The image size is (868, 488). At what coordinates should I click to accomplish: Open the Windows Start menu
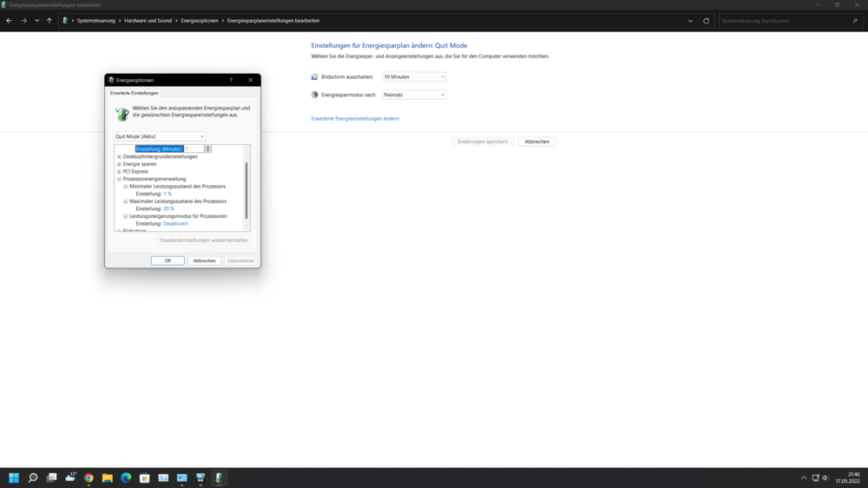coord(14,478)
